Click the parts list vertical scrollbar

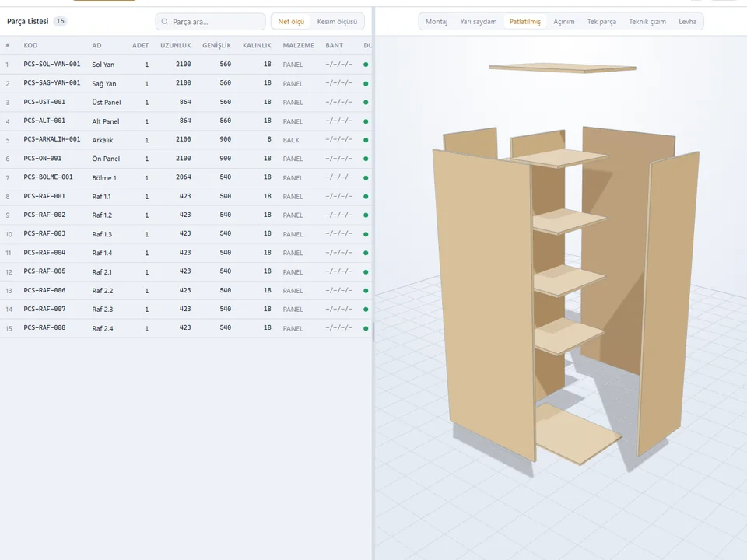pyautogui.click(x=373, y=331)
